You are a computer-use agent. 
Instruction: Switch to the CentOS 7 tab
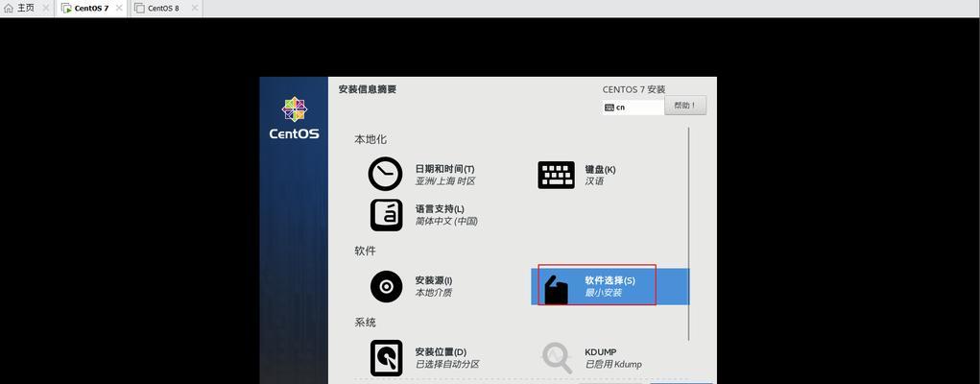[x=91, y=8]
